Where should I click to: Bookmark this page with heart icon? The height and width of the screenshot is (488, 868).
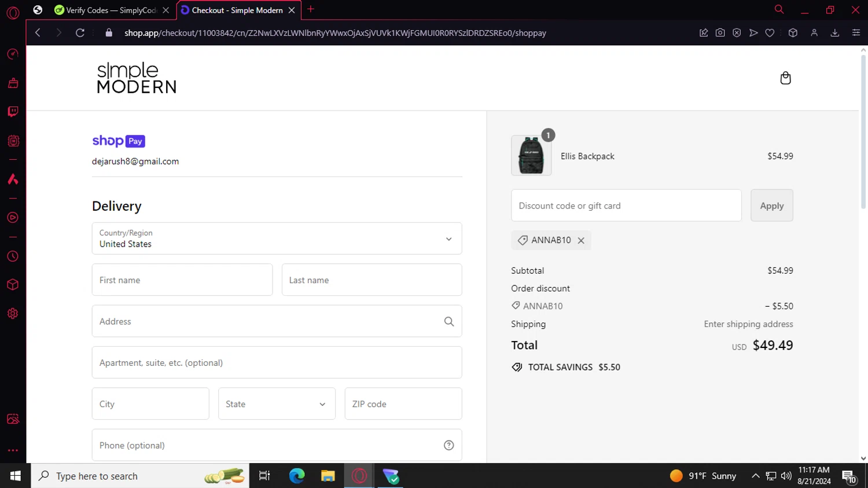pyautogui.click(x=770, y=33)
